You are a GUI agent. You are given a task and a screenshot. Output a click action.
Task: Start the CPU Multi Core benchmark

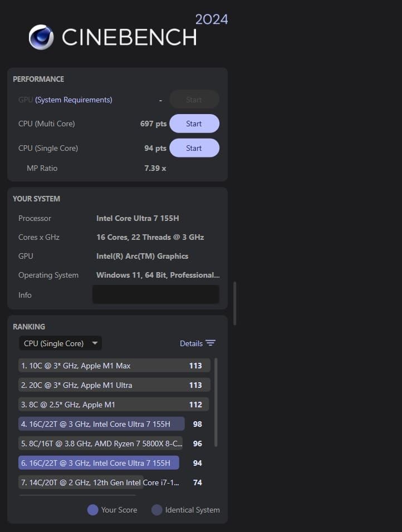tap(194, 124)
